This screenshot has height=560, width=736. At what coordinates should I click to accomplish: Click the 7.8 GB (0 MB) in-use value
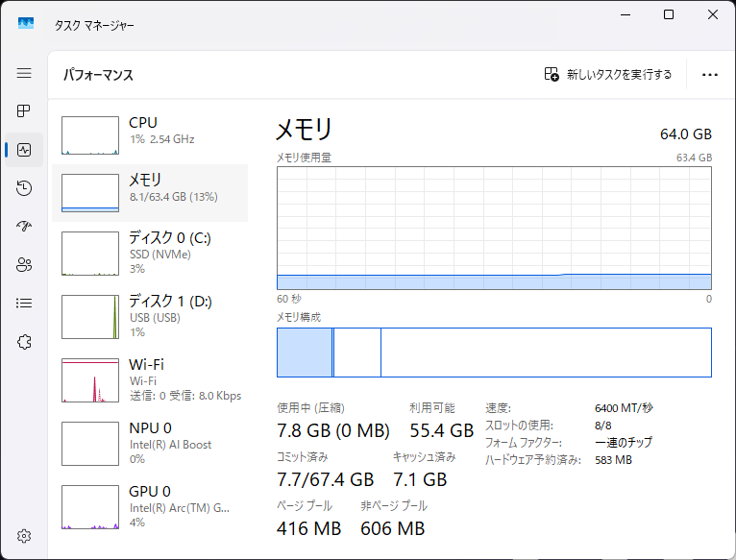point(333,430)
